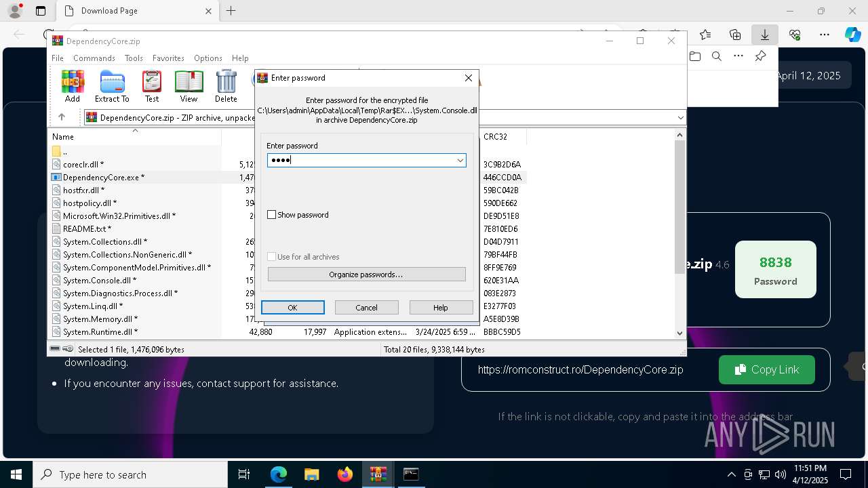
Task: Open Windows Start menu
Action: pos(16,474)
